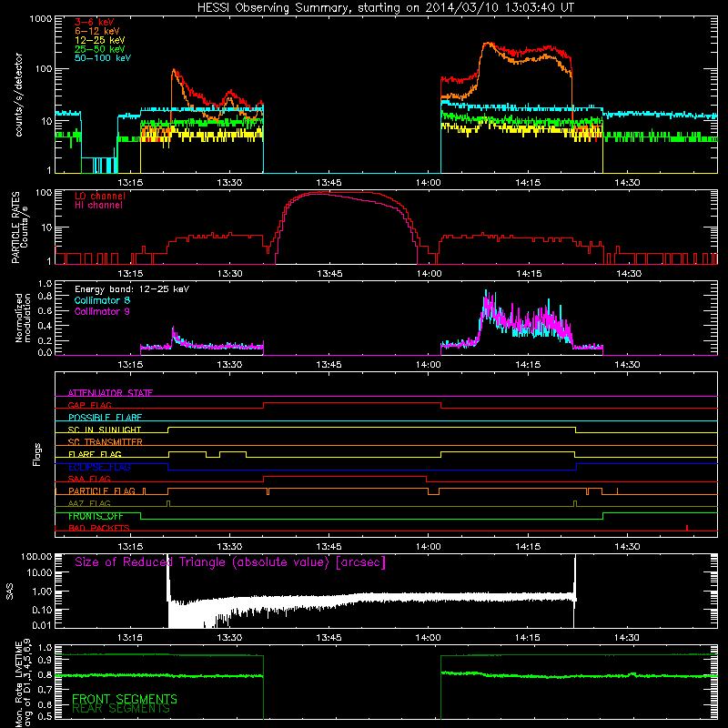Image resolution: width=728 pixels, height=728 pixels.
Task: Click the SAA_FLAG label
Action: 89,479
